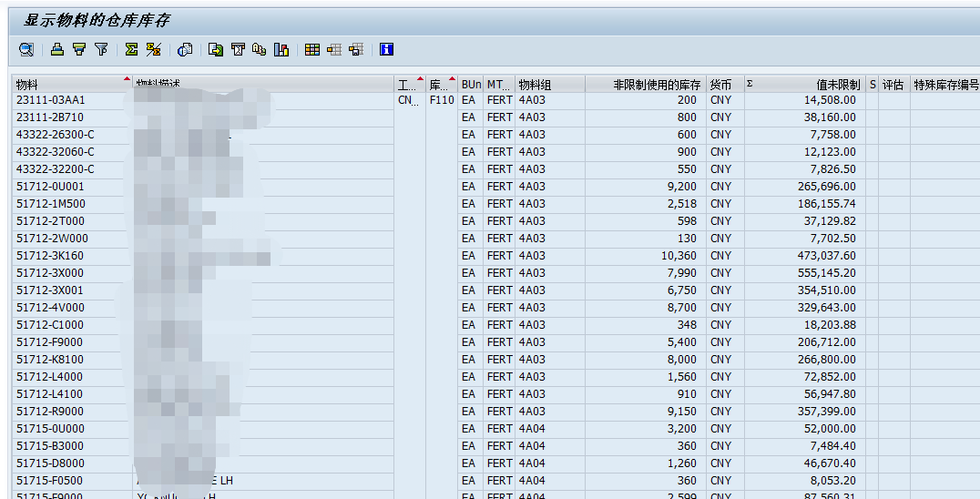Click material 51712-2T000
This screenshot has height=499, width=980.
(50, 221)
